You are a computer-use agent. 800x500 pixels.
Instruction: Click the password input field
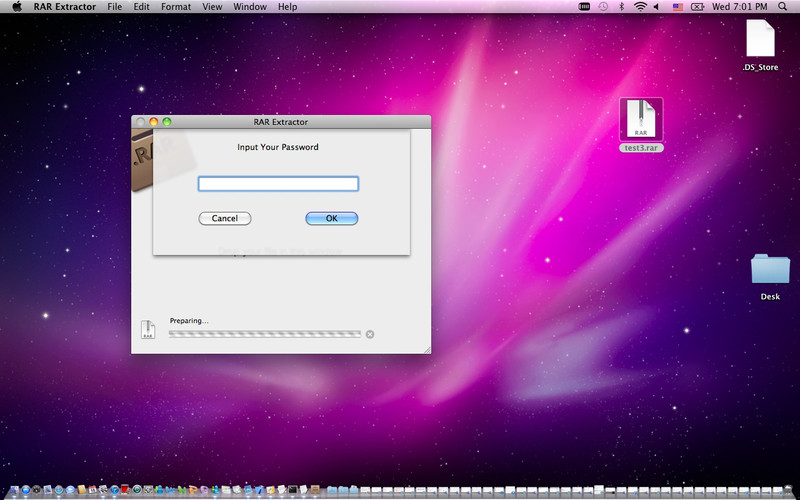(x=278, y=184)
